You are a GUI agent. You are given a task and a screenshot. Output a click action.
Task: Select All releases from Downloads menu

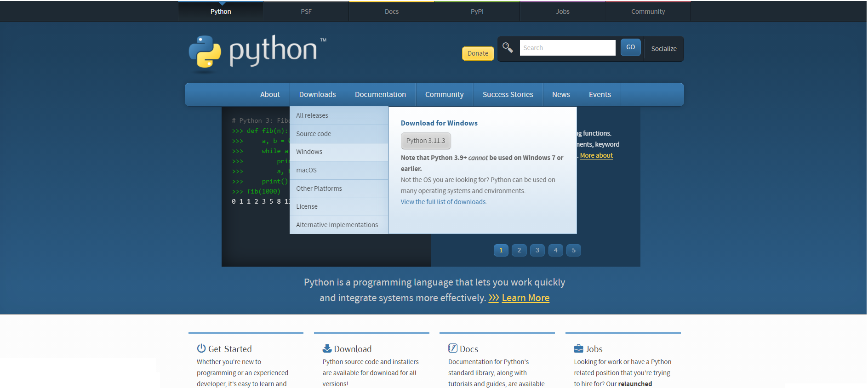point(339,115)
